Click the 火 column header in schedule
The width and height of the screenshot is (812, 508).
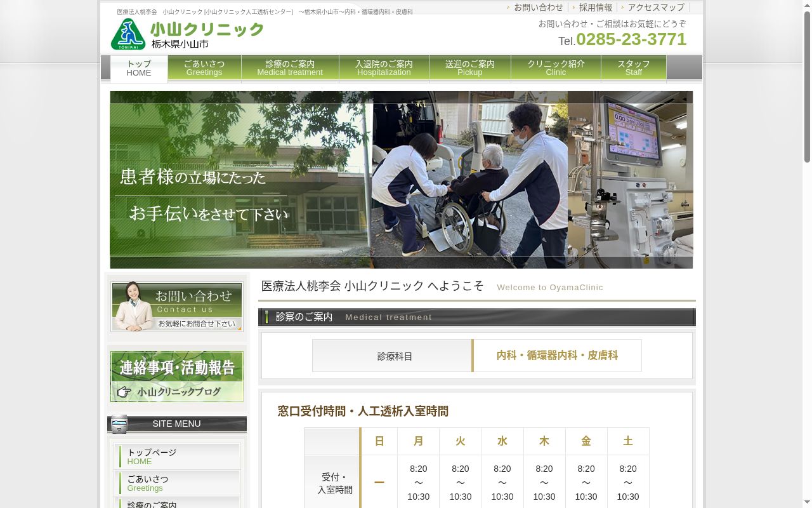click(x=461, y=441)
